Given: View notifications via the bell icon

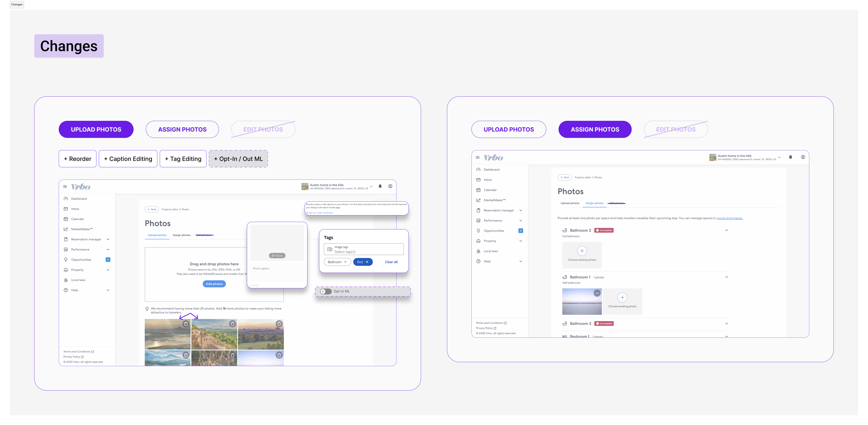Looking at the screenshot, I should tap(380, 186).
